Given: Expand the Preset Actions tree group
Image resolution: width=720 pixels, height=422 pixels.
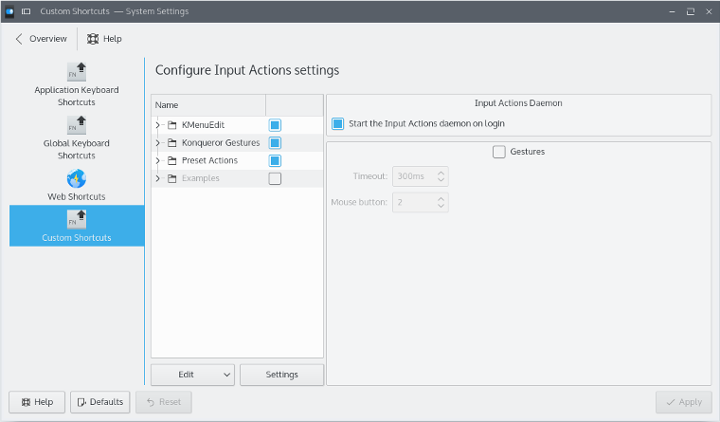Looking at the screenshot, I should click(158, 161).
